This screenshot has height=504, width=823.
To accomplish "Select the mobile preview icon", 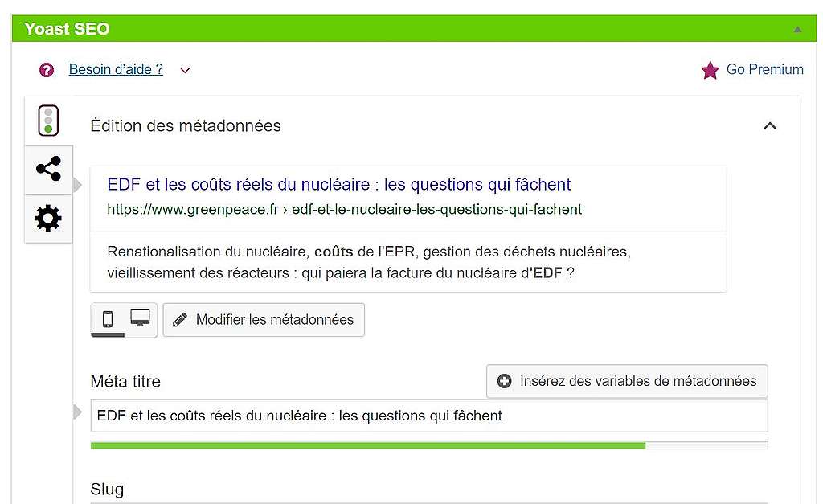I will (x=108, y=318).
